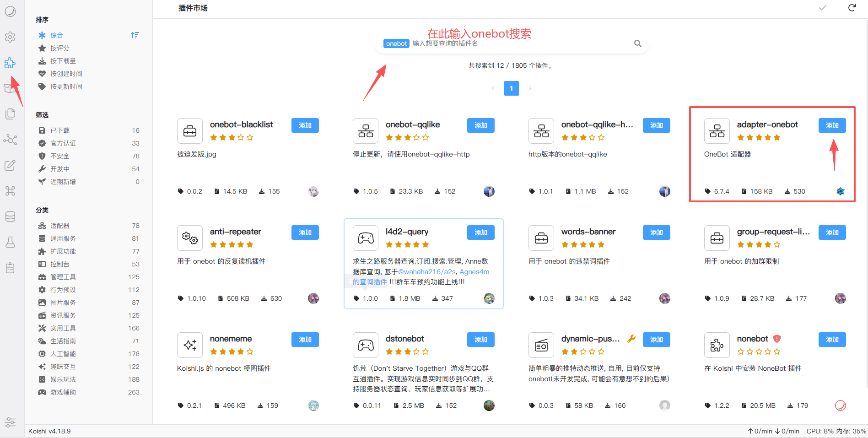Viewport: 868px width, 438px height.
Task: Click the search magnifier in the plugin search bar
Action: [x=637, y=43]
